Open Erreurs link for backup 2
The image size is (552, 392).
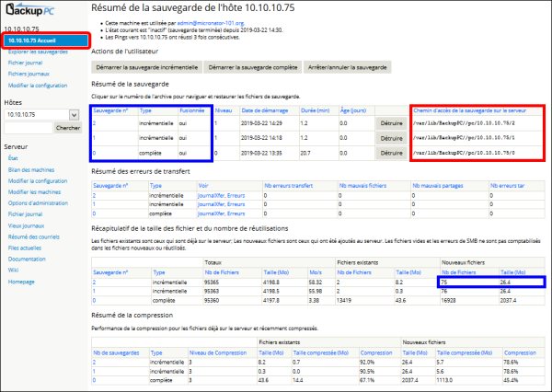(x=236, y=195)
